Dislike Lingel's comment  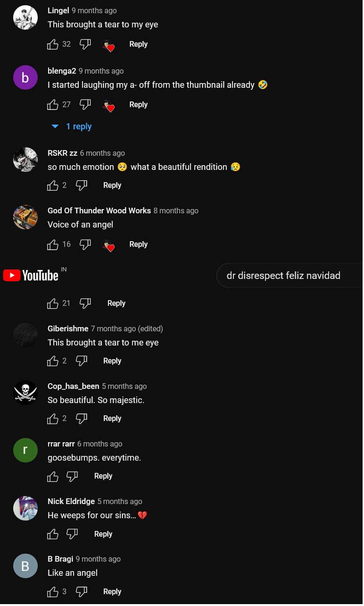[x=85, y=44]
